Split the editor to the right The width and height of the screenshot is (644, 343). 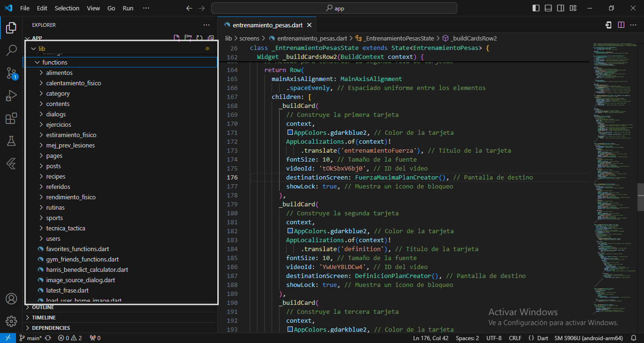(x=621, y=25)
